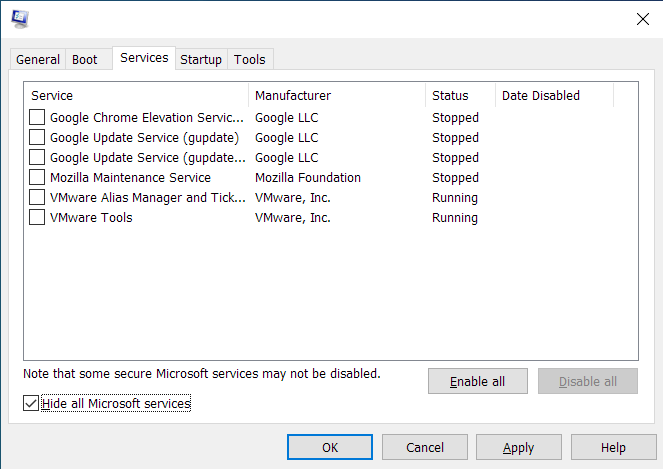Click the OK button
663x469 pixels.
[x=330, y=448]
